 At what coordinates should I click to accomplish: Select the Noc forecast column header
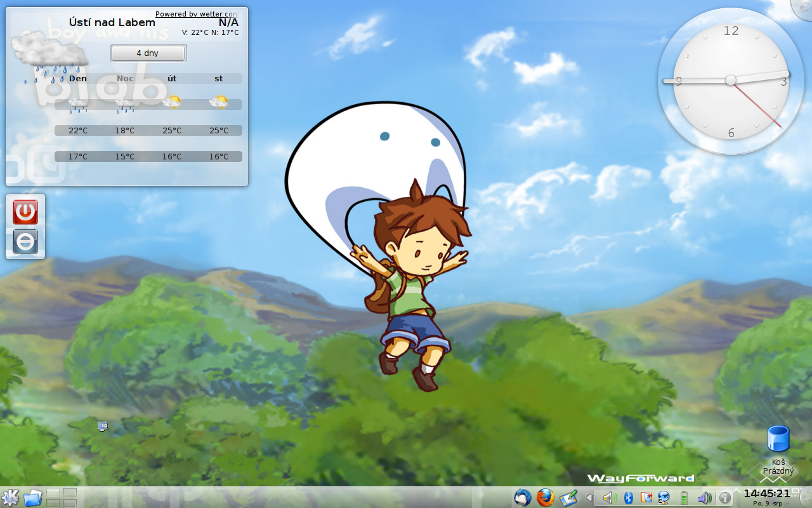click(125, 79)
